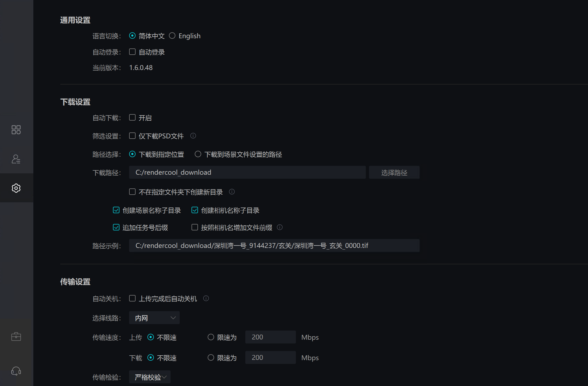588x386 pixels.
Task: Switch language to English
Action: (x=172, y=36)
